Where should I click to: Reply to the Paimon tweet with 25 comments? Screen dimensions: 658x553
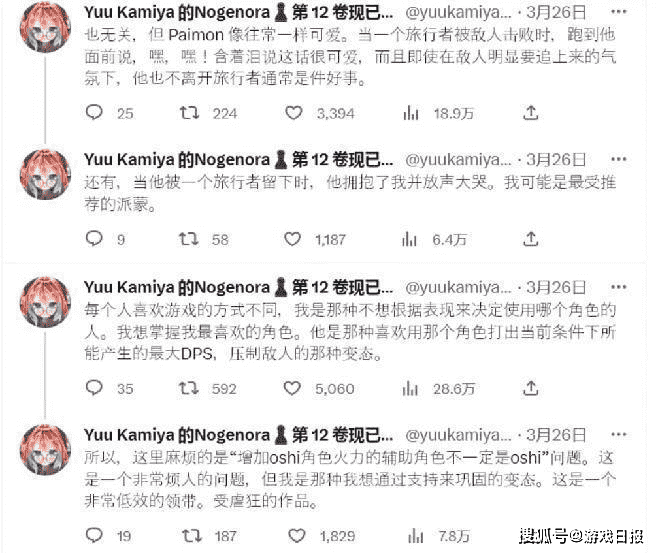coord(94,112)
